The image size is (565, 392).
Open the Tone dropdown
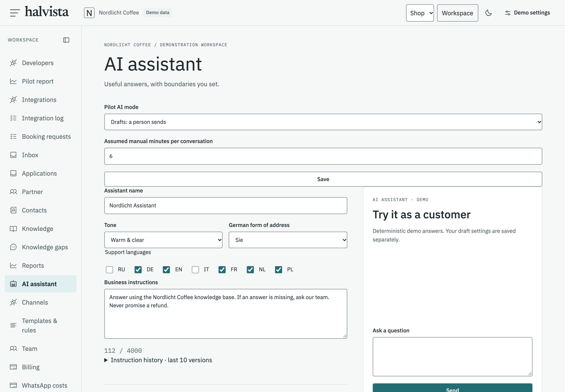(163, 240)
